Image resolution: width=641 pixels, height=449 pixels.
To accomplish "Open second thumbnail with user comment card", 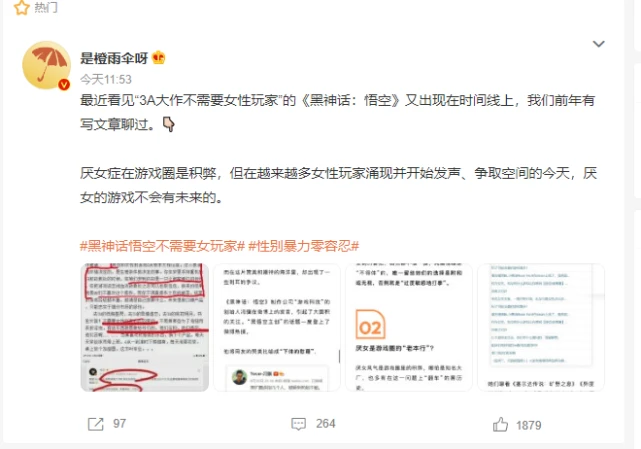I will coord(277,328).
